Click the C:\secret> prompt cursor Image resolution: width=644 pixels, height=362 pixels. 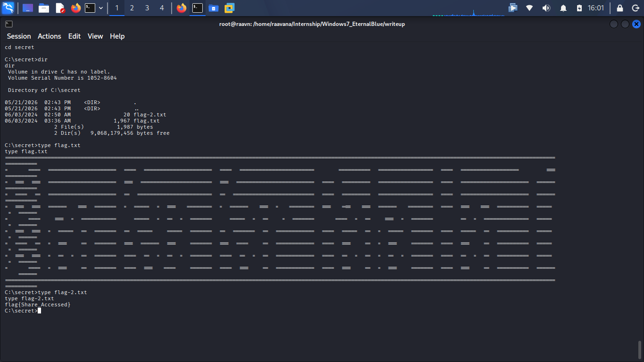tap(40, 311)
